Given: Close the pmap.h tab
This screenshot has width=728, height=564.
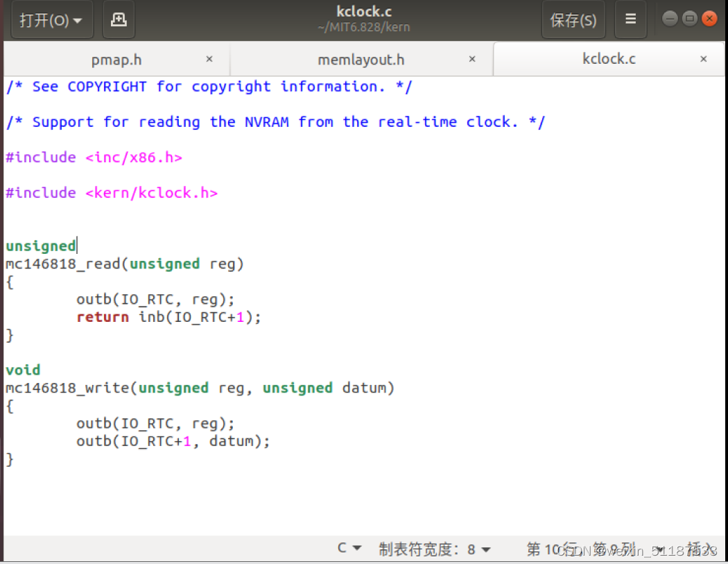Looking at the screenshot, I should 209,59.
